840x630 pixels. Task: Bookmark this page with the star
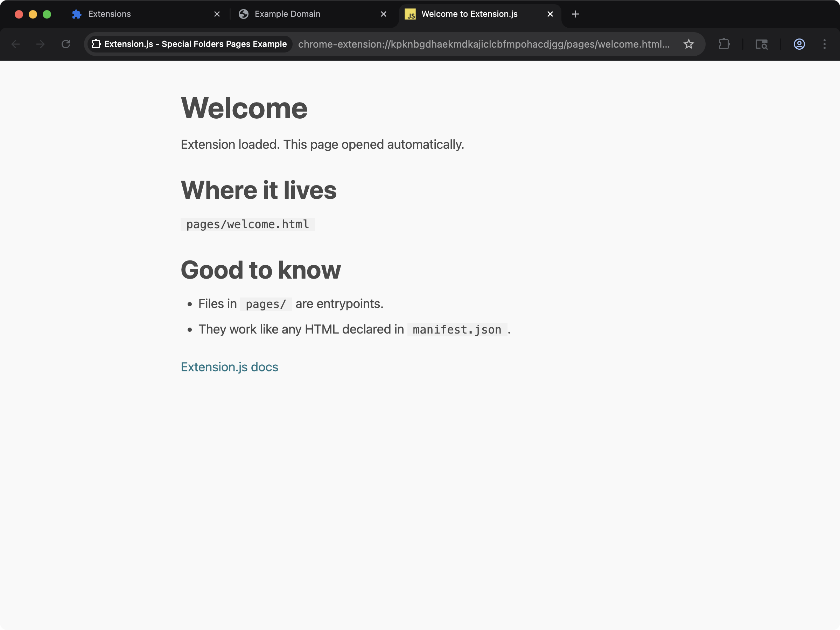coord(688,44)
